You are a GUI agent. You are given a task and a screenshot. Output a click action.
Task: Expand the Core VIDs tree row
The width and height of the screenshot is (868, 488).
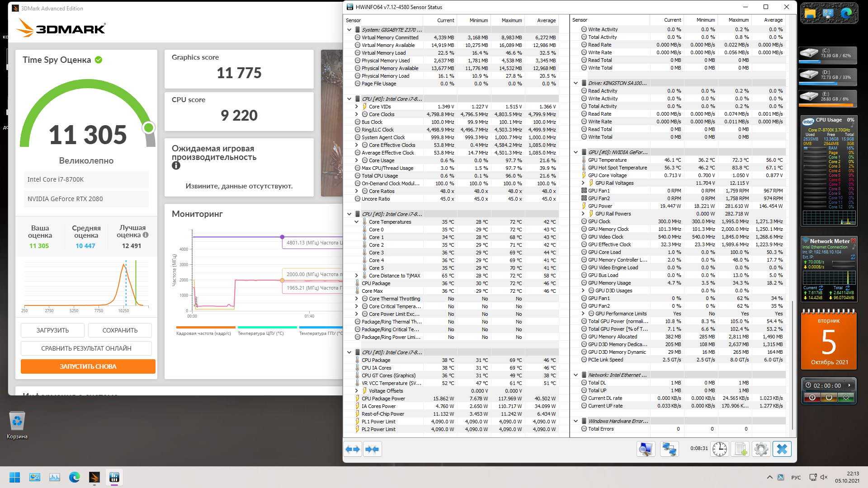click(x=357, y=107)
